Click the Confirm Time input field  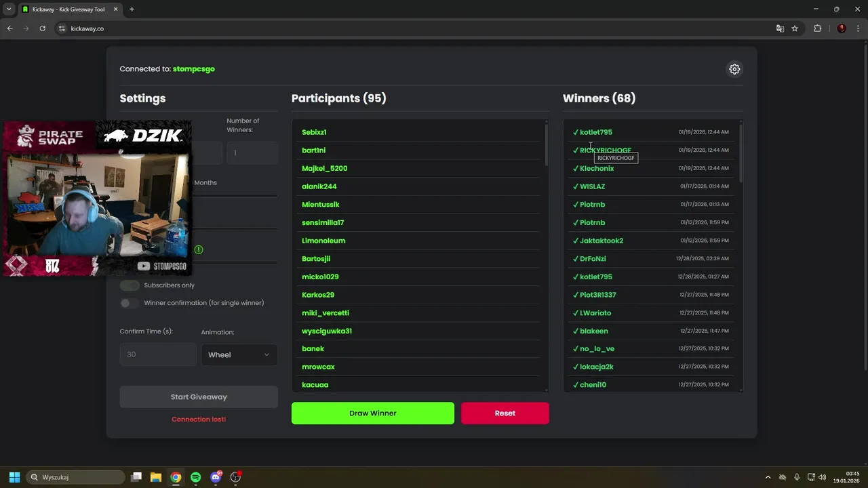(x=158, y=354)
